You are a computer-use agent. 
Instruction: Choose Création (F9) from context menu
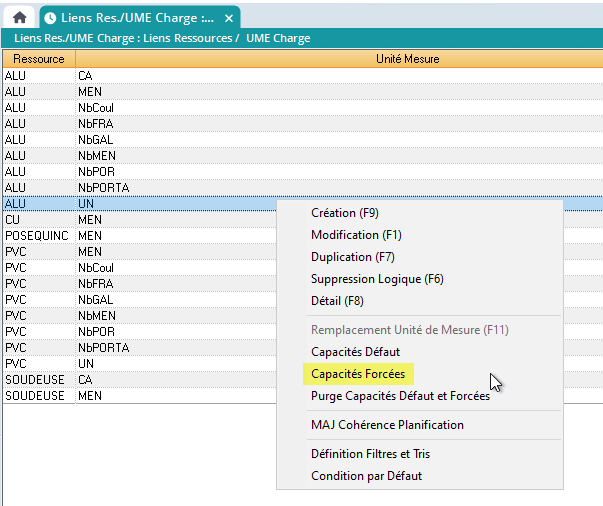345,213
